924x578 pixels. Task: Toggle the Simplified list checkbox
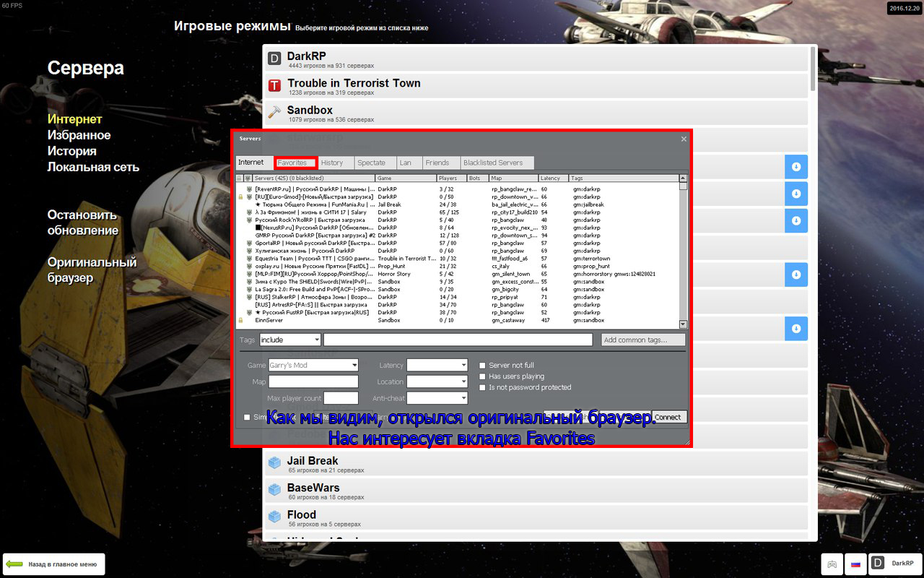247,417
